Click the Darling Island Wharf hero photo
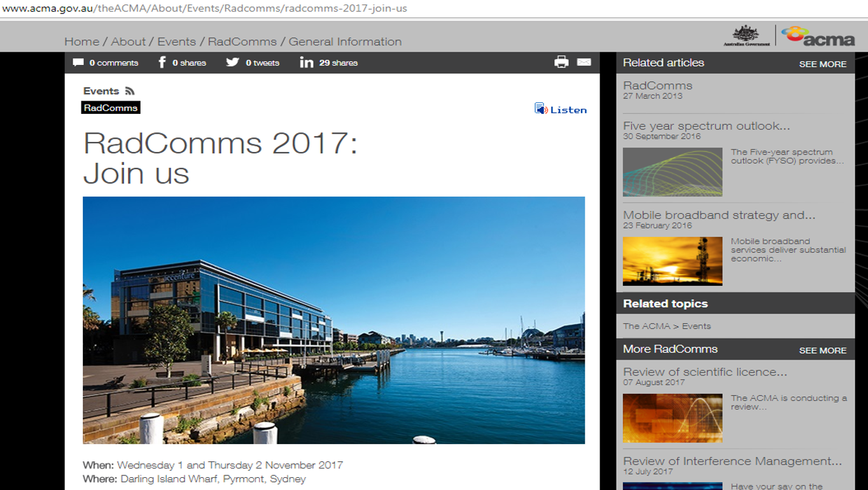This screenshot has height=490, width=868. 333,320
